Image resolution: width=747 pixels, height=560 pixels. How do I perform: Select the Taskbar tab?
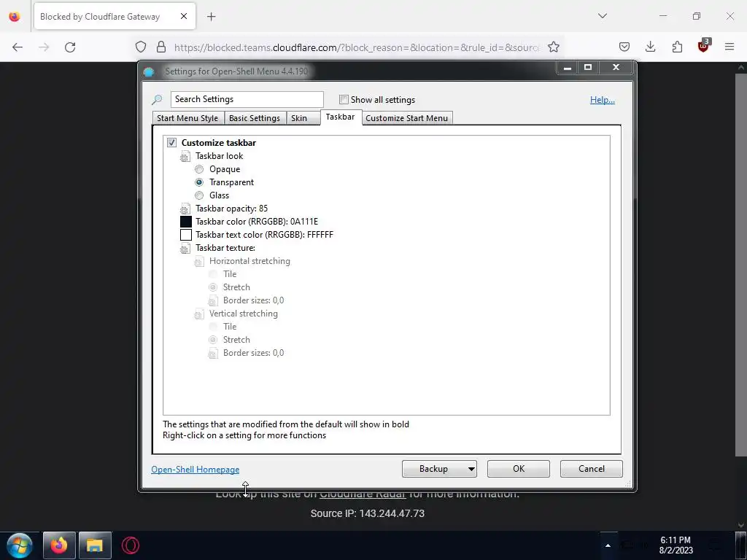[x=340, y=117]
